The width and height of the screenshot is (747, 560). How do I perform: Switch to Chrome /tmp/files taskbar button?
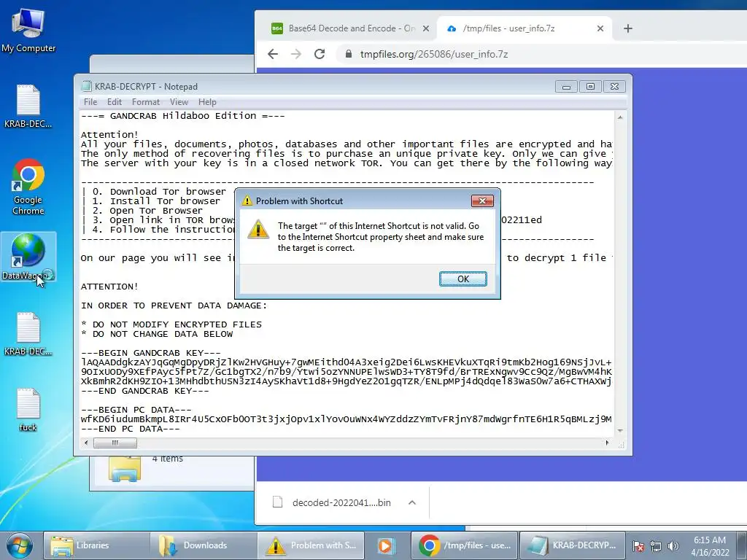coord(465,545)
